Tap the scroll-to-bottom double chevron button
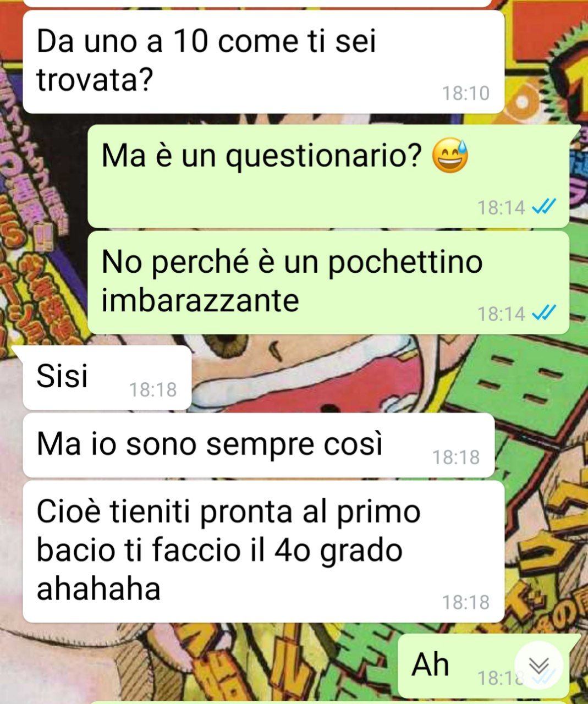Screen dimensions: 588x704 coord(538,666)
